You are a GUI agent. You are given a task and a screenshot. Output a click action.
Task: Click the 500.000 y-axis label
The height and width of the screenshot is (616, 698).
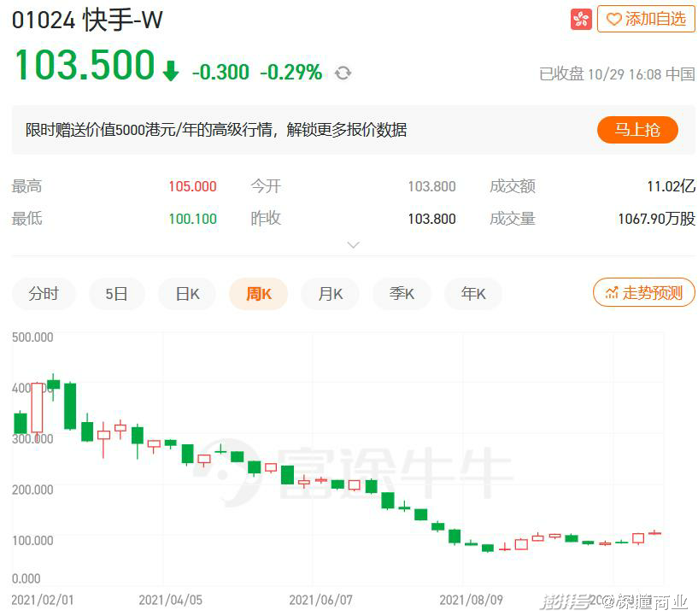click(x=32, y=337)
